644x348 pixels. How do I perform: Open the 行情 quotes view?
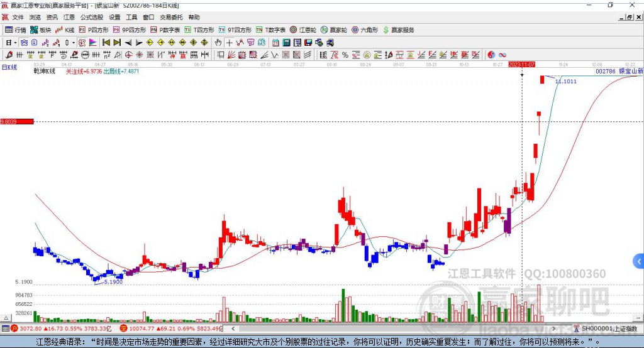[x=15, y=30]
